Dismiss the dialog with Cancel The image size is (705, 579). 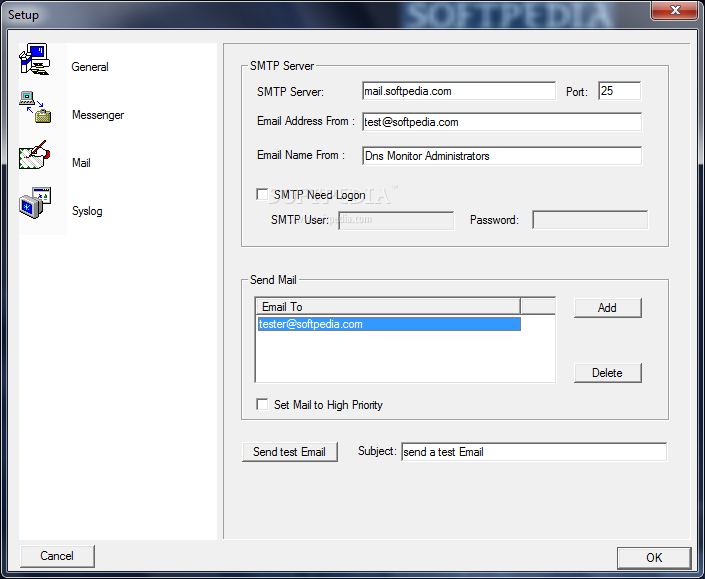[x=57, y=556]
